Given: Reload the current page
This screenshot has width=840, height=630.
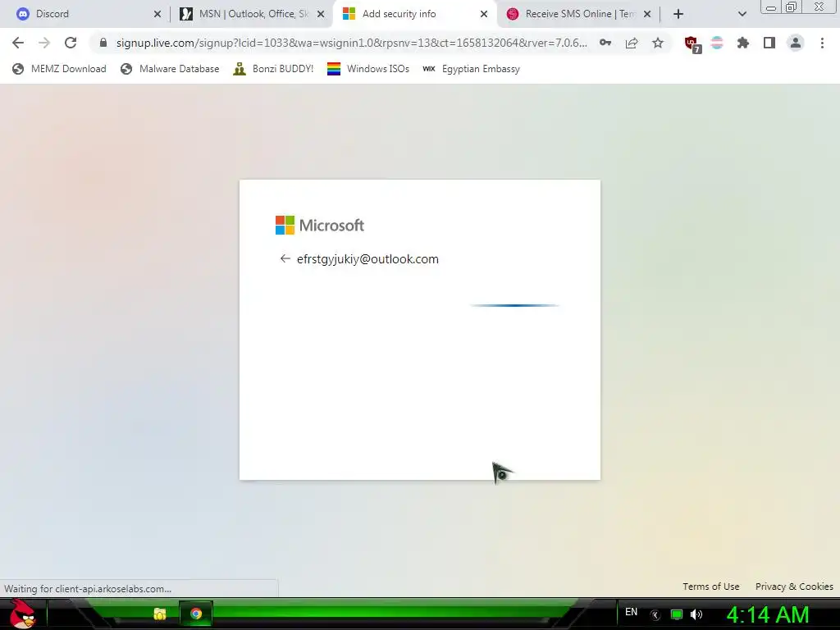Looking at the screenshot, I should 71,43.
